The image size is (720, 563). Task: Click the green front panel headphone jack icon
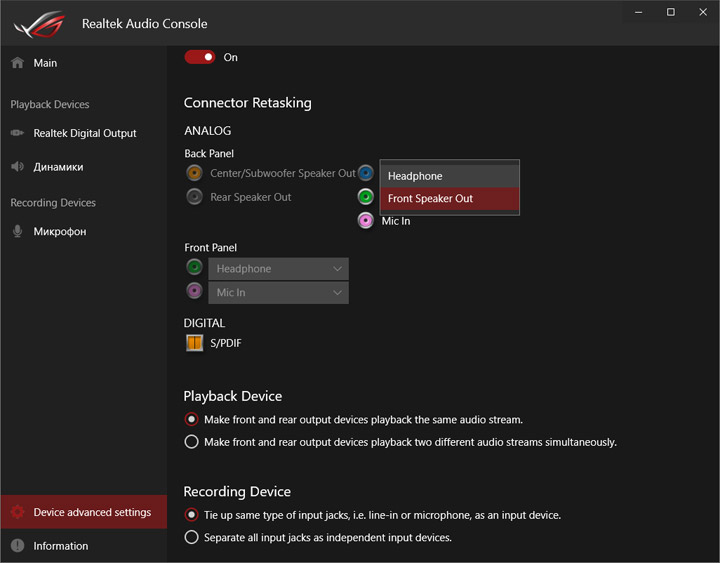coord(194,267)
